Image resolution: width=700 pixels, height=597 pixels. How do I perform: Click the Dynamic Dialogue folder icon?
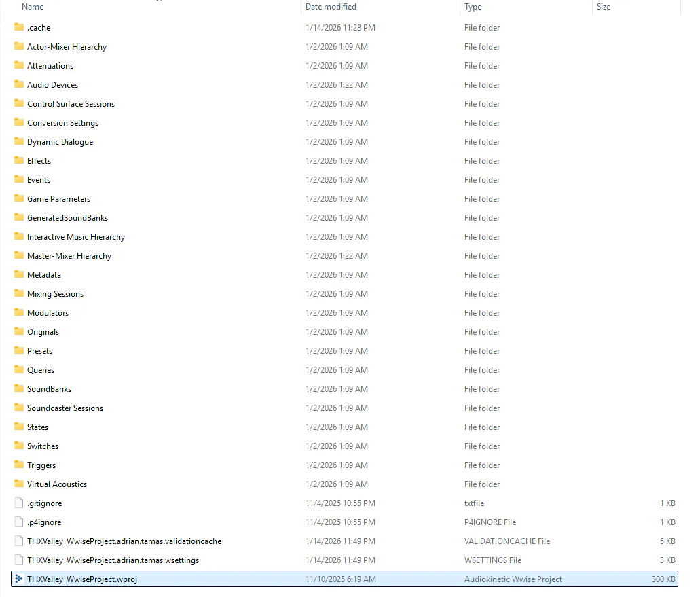point(19,141)
